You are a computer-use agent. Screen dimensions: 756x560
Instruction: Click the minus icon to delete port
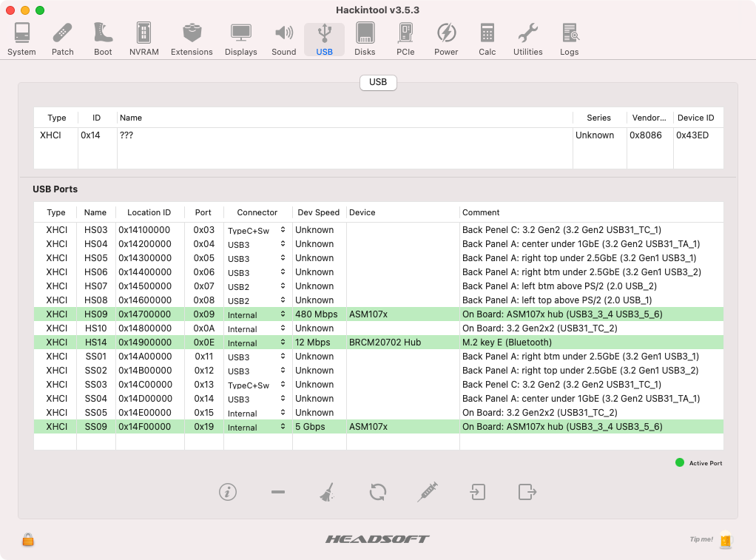pos(278,492)
